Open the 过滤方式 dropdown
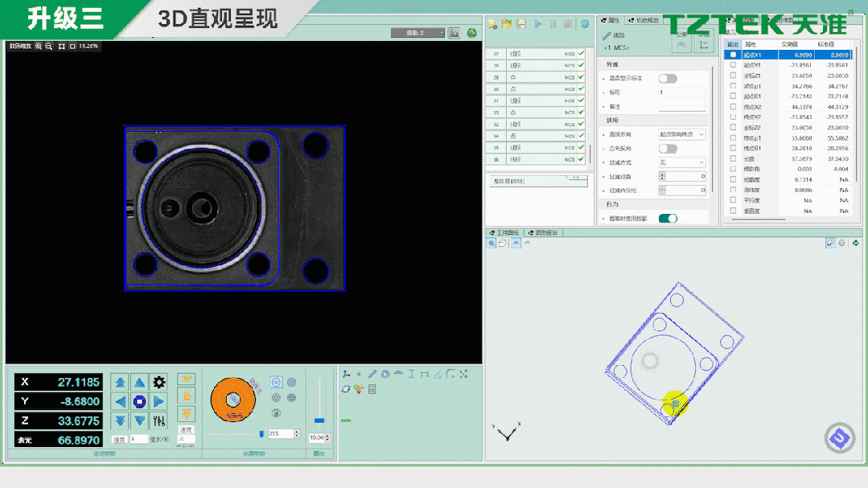868x488 pixels. [681, 162]
